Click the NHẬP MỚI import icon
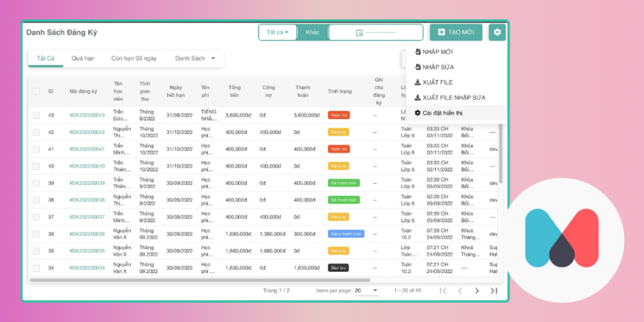644x322 pixels. (x=417, y=52)
